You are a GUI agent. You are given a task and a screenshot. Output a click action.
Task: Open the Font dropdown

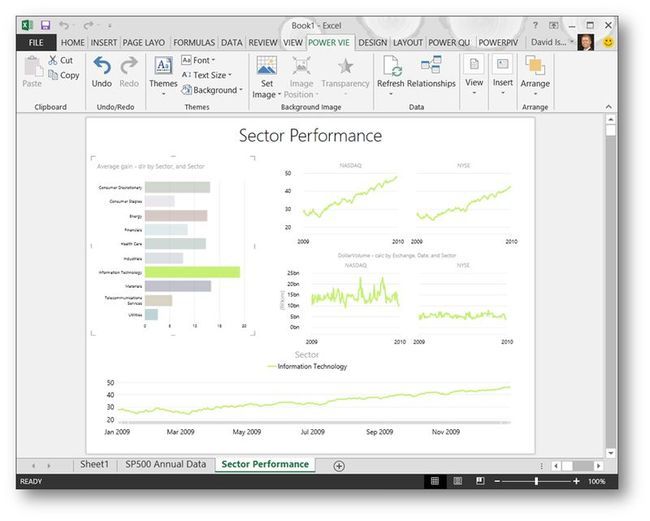click(199, 60)
